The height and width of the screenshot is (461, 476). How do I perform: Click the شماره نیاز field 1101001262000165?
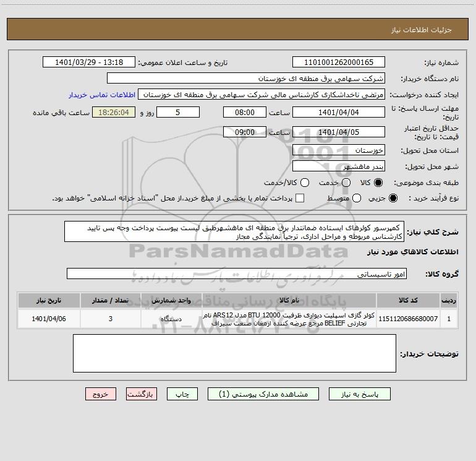[x=339, y=62]
